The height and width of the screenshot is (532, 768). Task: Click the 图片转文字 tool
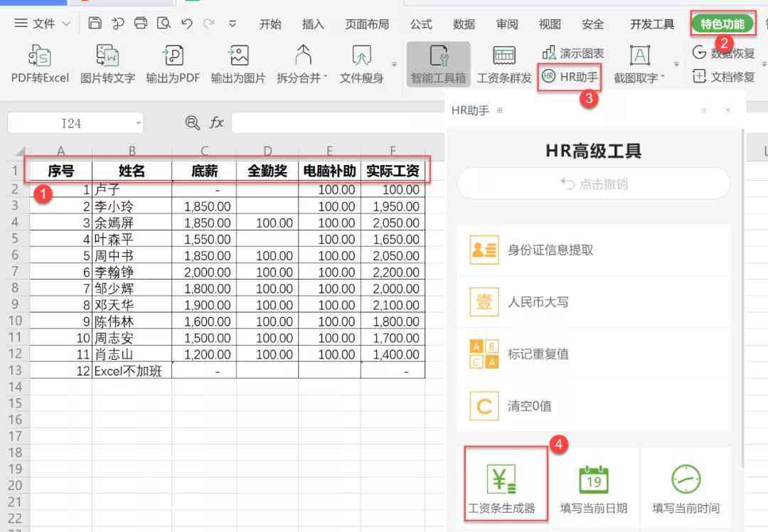tap(107, 64)
